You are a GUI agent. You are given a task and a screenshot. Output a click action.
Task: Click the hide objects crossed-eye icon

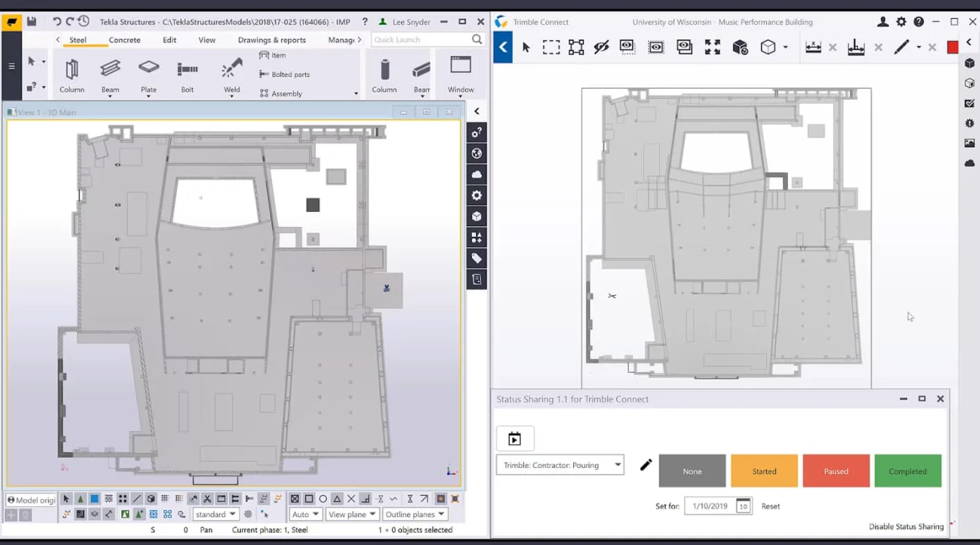click(601, 47)
